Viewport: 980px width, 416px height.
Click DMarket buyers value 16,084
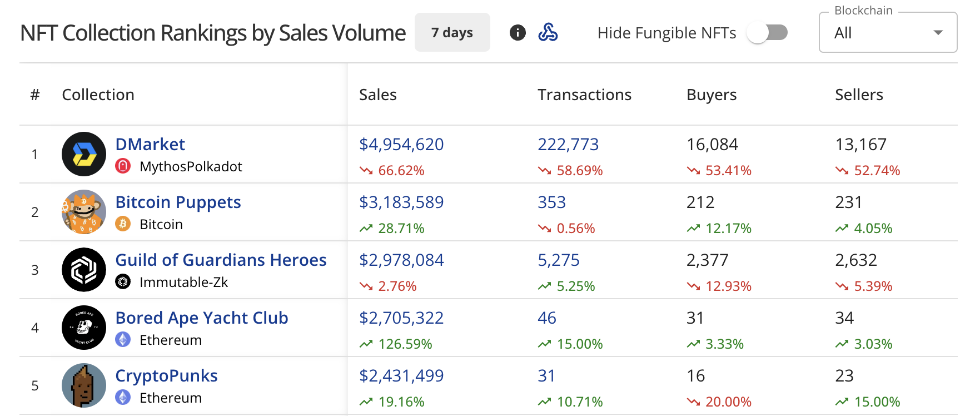(x=712, y=144)
